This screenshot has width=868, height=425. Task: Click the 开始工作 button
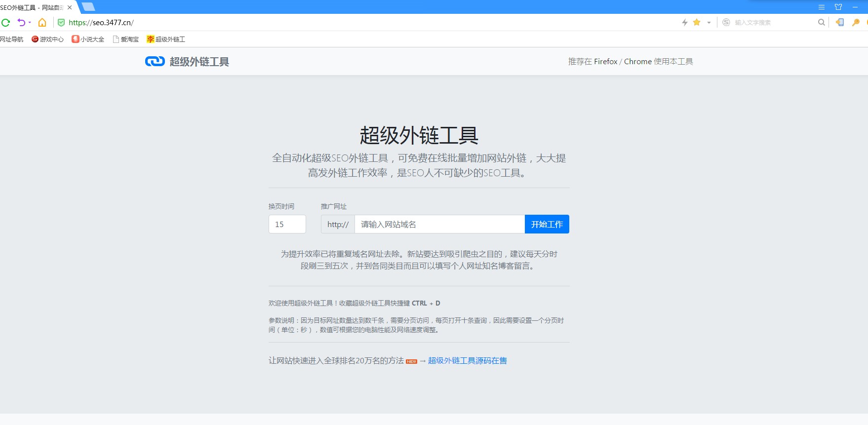(547, 224)
